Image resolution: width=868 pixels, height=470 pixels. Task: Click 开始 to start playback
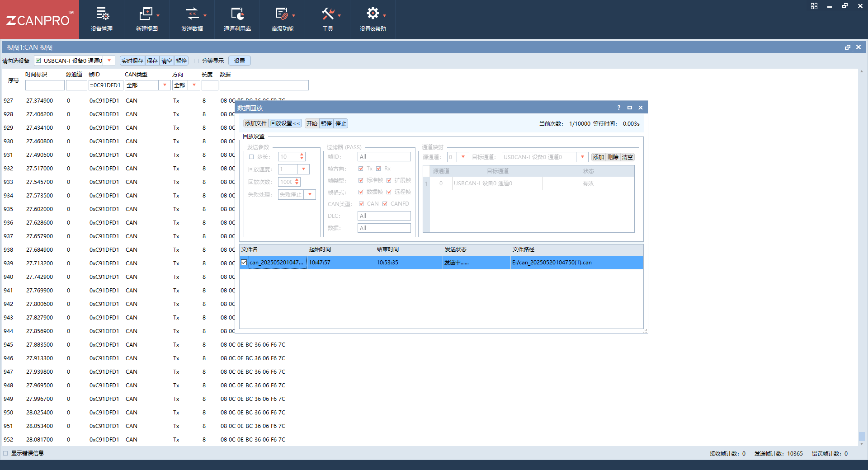tap(312, 123)
